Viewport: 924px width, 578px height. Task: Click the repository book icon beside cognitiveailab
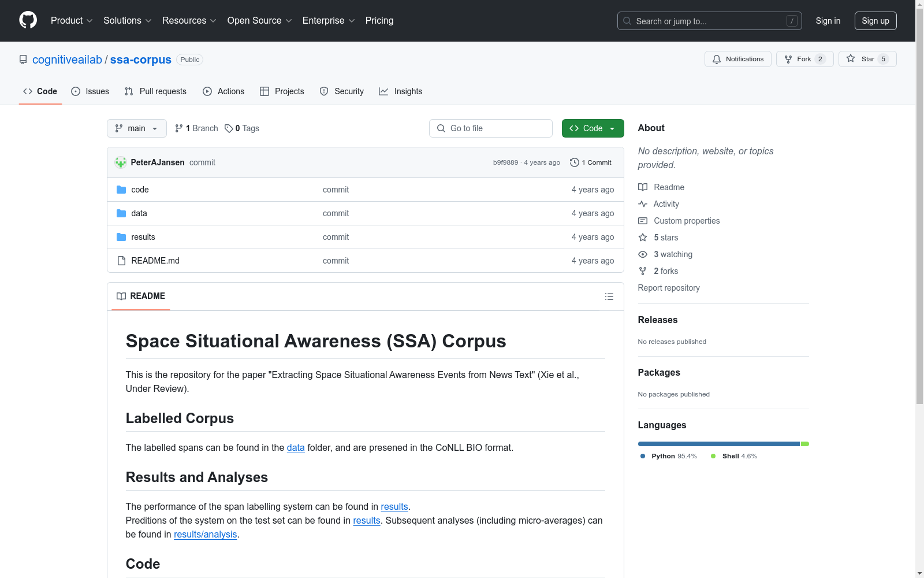click(x=23, y=60)
